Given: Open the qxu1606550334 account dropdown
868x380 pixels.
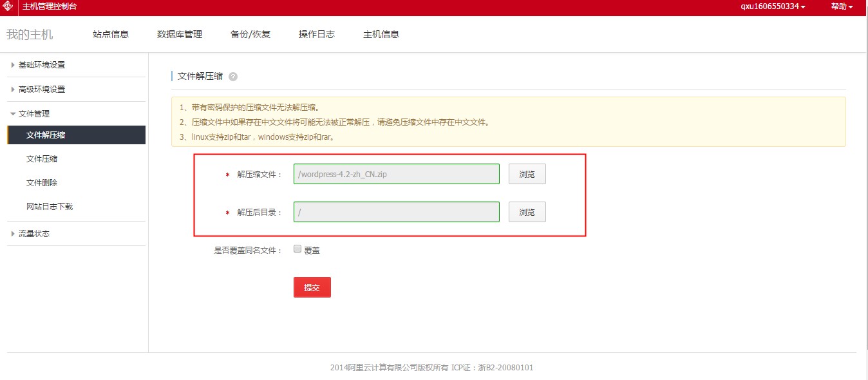Looking at the screenshot, I should coord(773,6).
